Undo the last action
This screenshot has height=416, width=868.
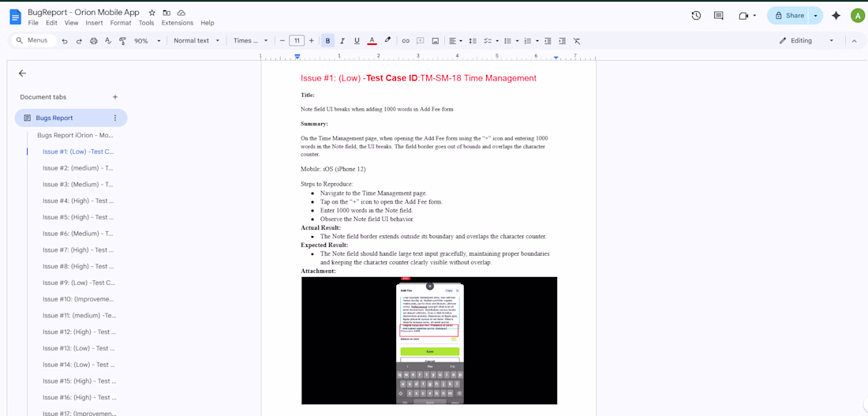pyautogui.click(x=65, y=41)
